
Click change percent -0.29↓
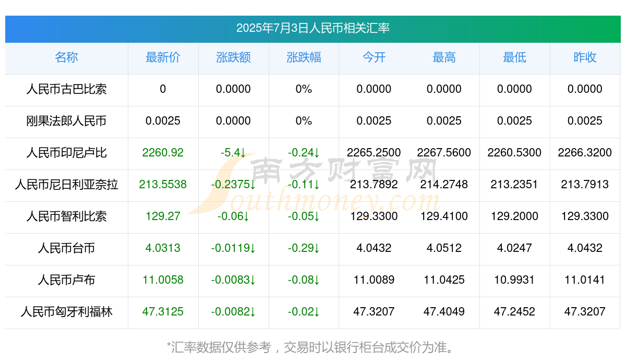304,248
